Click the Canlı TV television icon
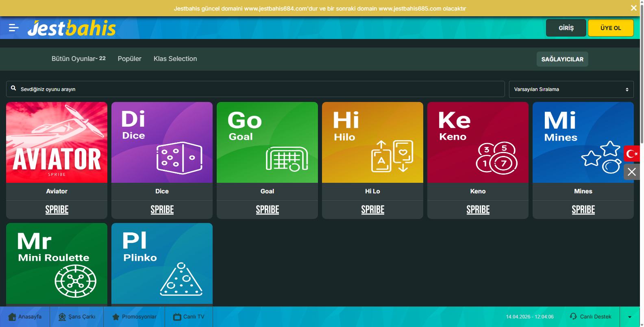The image size is (644, 327). pyautogui.click(x=177, y=317)
